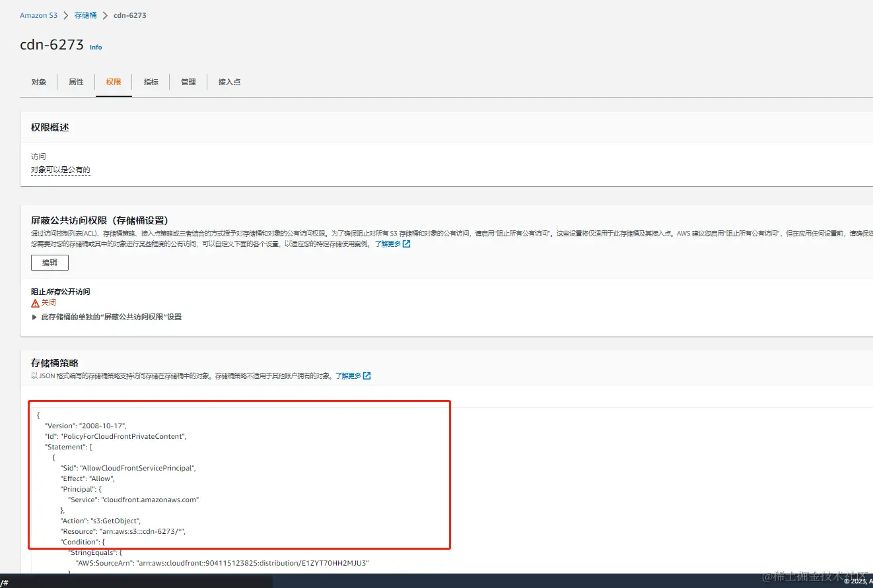
Task: Click the 权限概述 heading
Action: [50, 127]
